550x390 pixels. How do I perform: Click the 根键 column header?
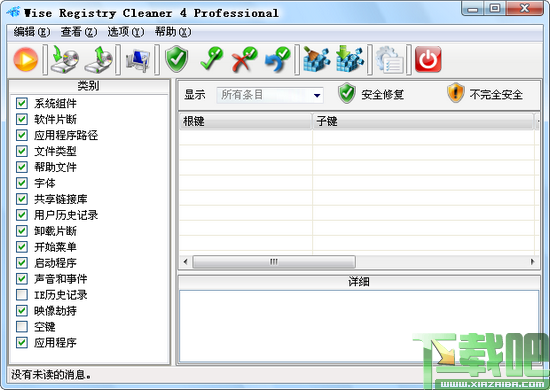pos(246,121)
